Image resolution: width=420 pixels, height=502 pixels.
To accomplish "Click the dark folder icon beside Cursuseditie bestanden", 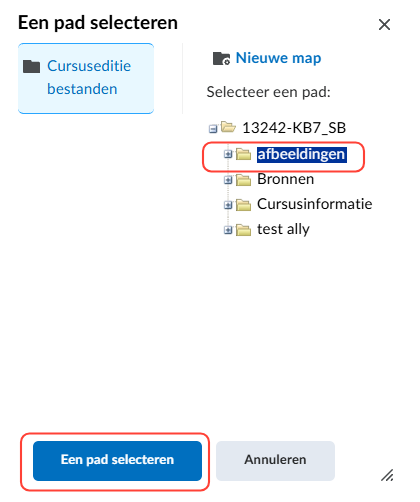I will pyautogui.click(x=31, y=66).
